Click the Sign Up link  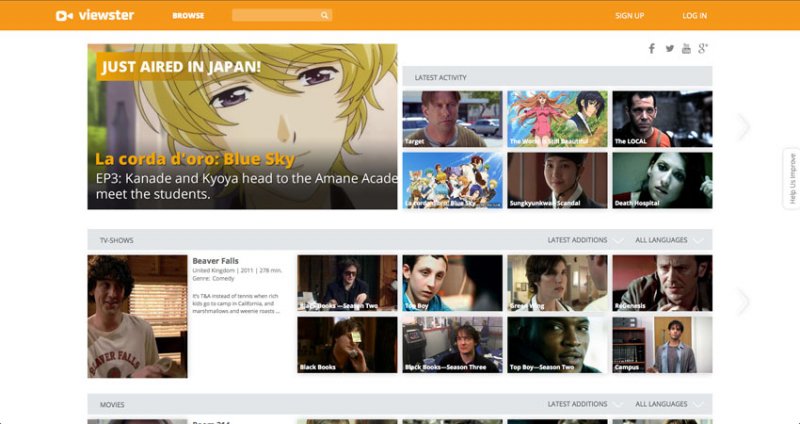(629, 16)
